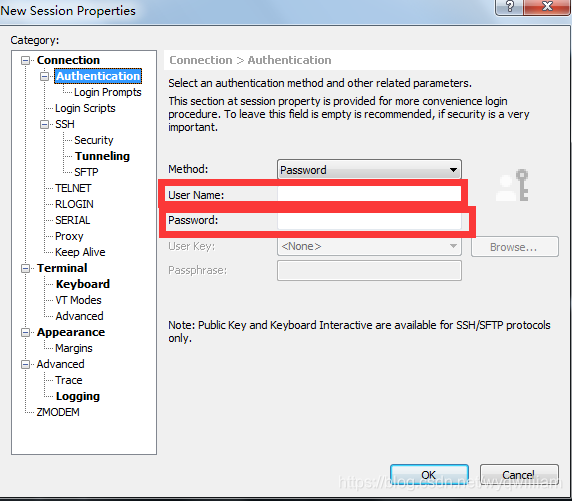Select SERIAL category
Viewport: 572px width, 501px height.
coord(73,220)
